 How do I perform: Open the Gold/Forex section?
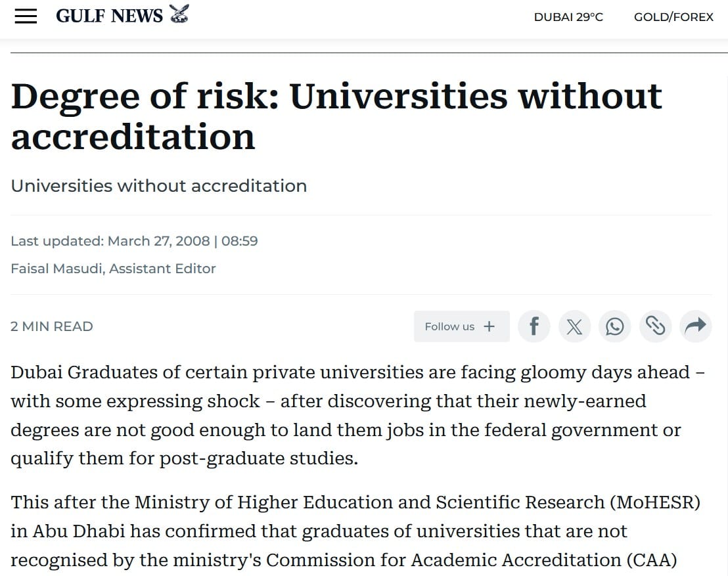(673, 17)
